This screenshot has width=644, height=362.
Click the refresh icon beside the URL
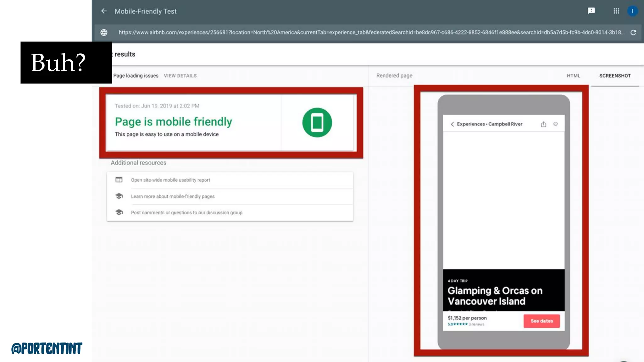633,32
